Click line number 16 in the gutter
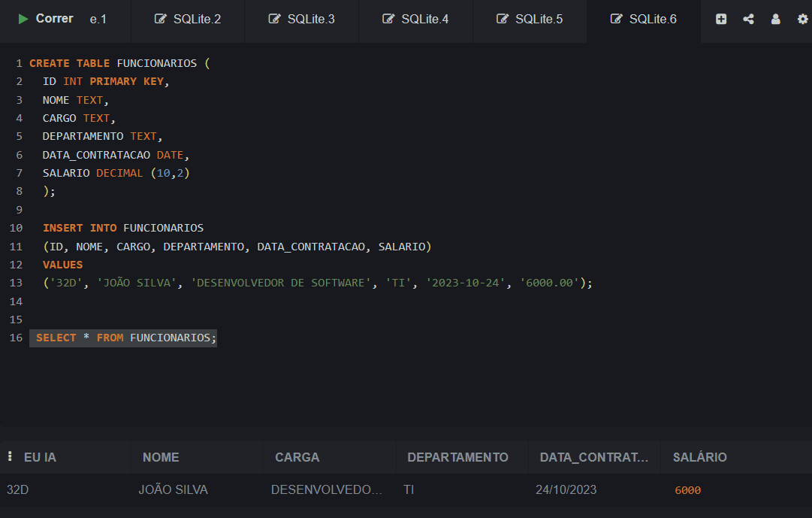The height and width of the screenshot is (518, 812). (16, 338)
